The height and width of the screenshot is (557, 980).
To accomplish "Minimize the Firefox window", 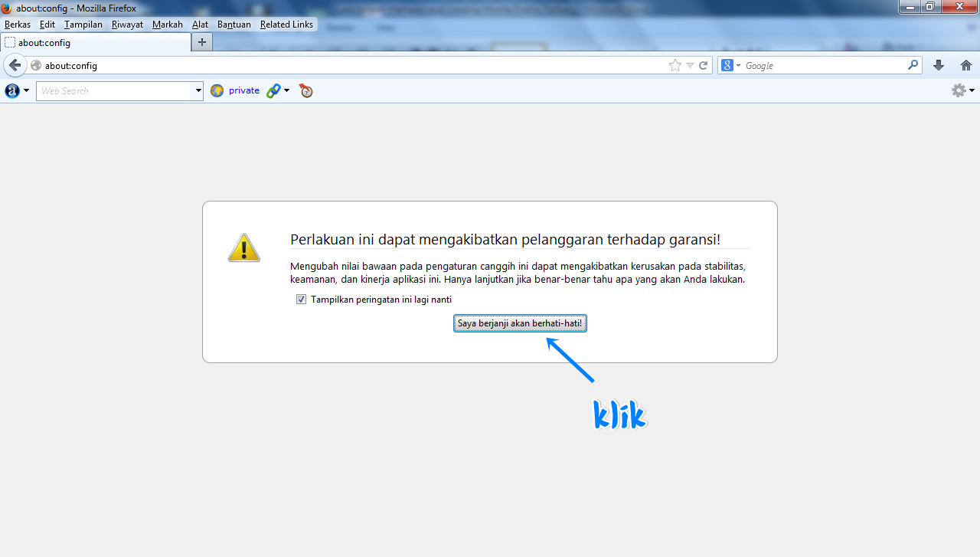I will coord(909,6).
